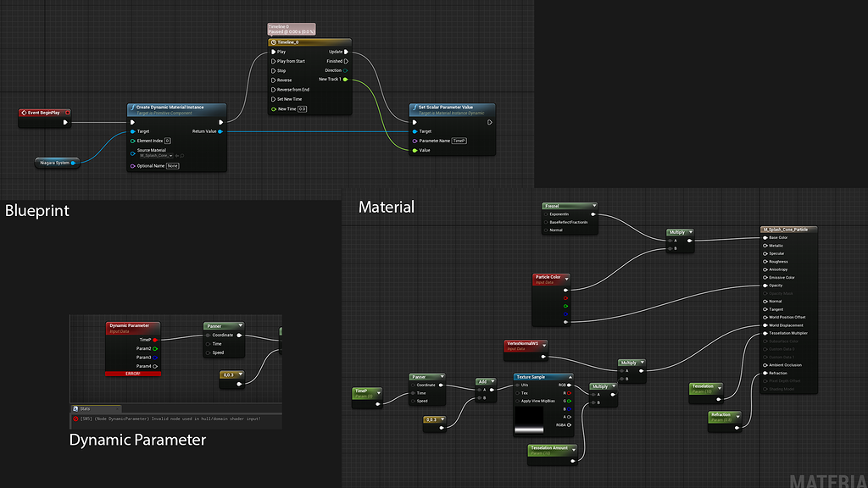Viewport: 868px width, 488px height.
Task: Click the Return Value pin on Create Dynamic Material Instance
Action: click(x=220, y=131)
